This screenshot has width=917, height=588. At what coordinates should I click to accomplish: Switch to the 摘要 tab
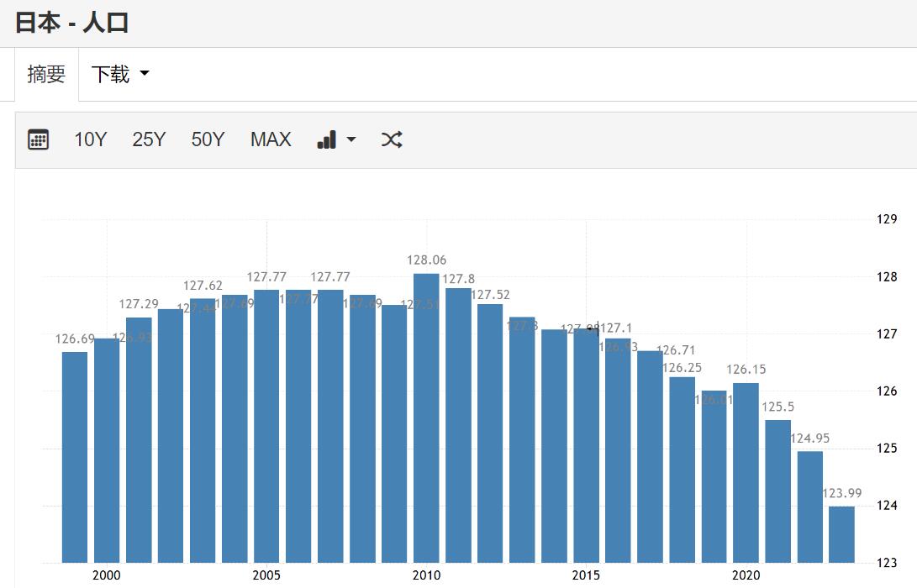tap(46, 74)
